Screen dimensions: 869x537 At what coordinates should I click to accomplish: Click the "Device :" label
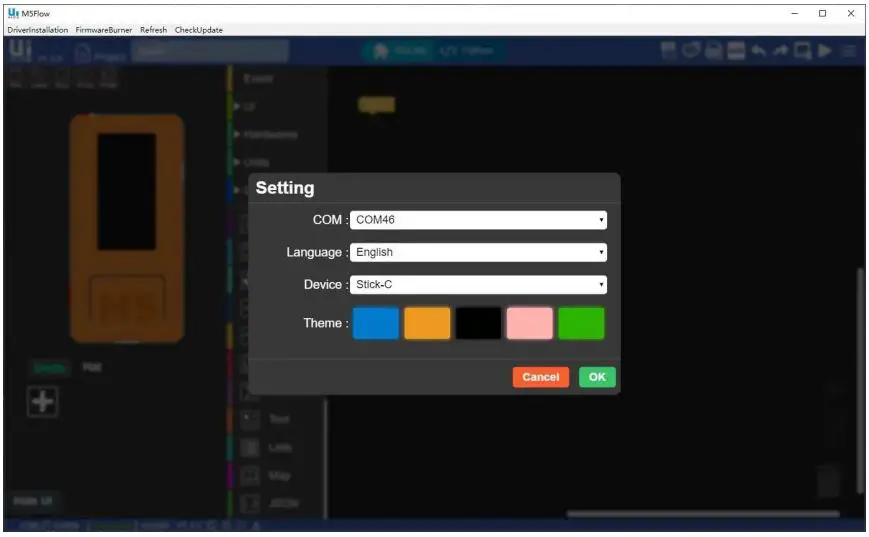click(326, 284)
